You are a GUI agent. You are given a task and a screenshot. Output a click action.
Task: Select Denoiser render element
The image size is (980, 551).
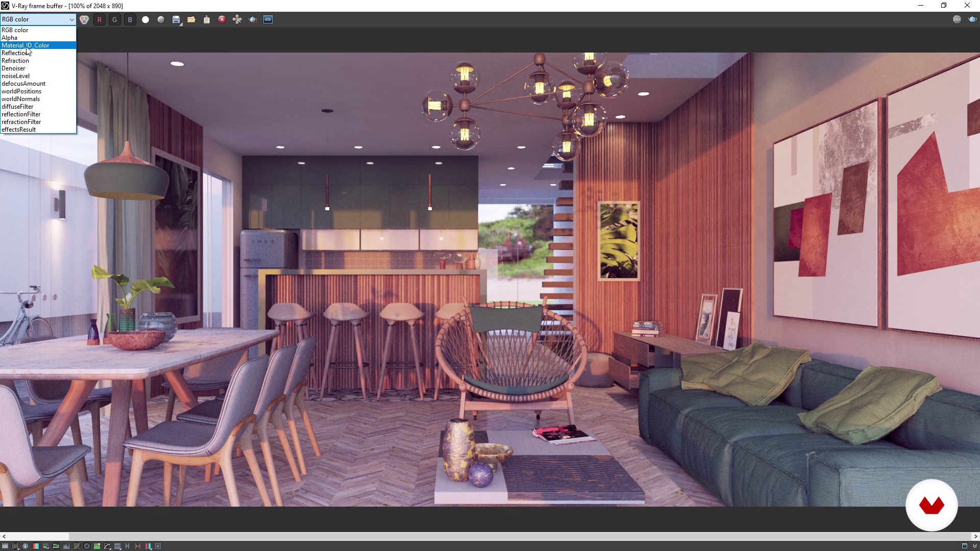tap(38, 68)
